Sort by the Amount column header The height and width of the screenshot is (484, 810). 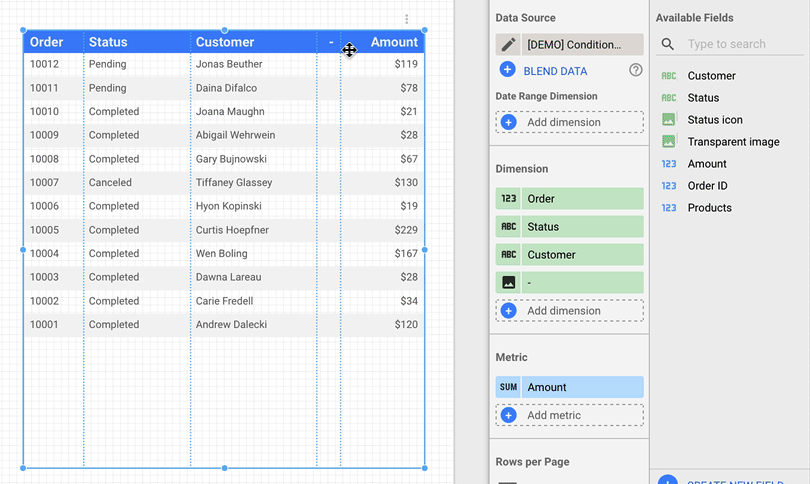[394, 42]
